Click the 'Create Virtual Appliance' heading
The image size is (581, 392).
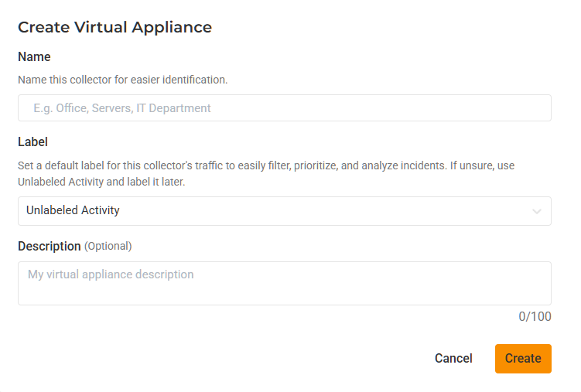pos(114,27)
